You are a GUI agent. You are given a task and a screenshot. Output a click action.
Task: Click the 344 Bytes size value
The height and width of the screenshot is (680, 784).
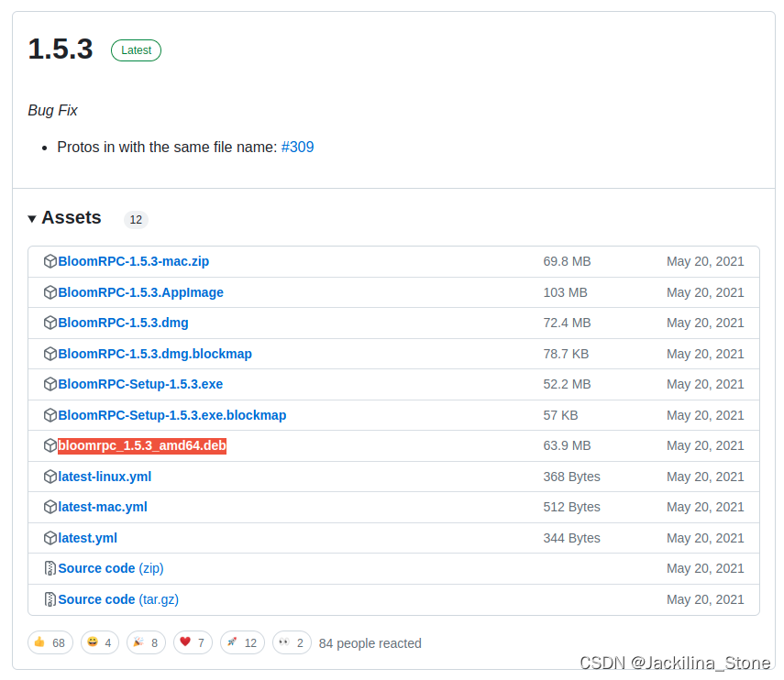(571, 538)
